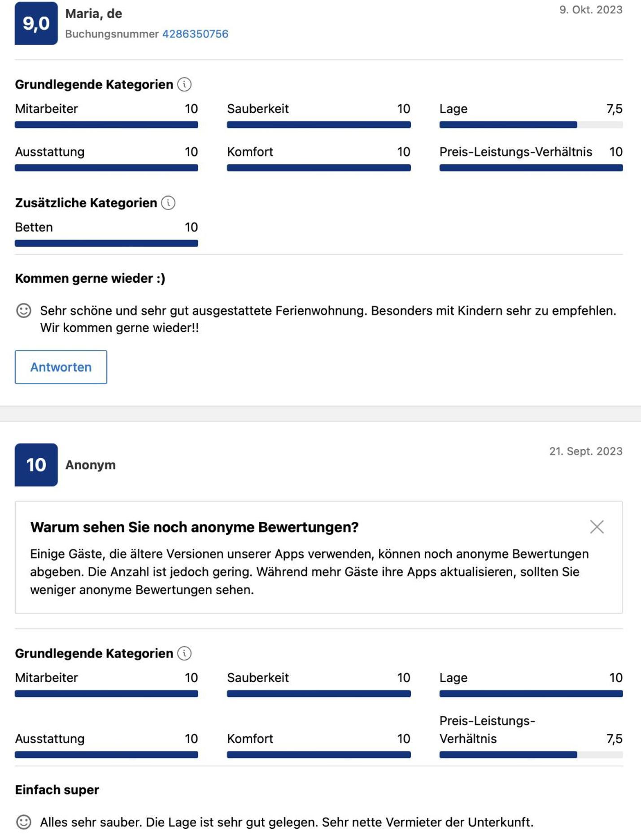This screenshot has width=641, height=840.
Task: Click the reviewer name Maria, de
Action: click(x=94, y=13)
